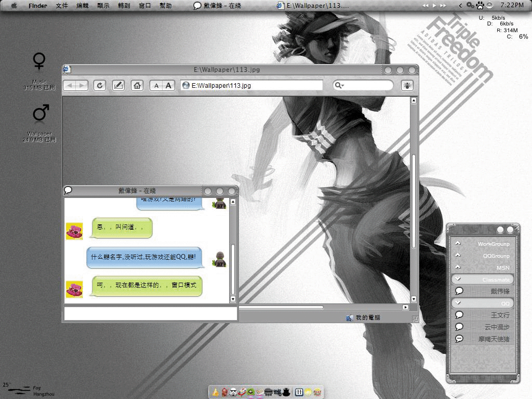
Task: Click the larger text size A button
Action: click(x=169, y=86)
